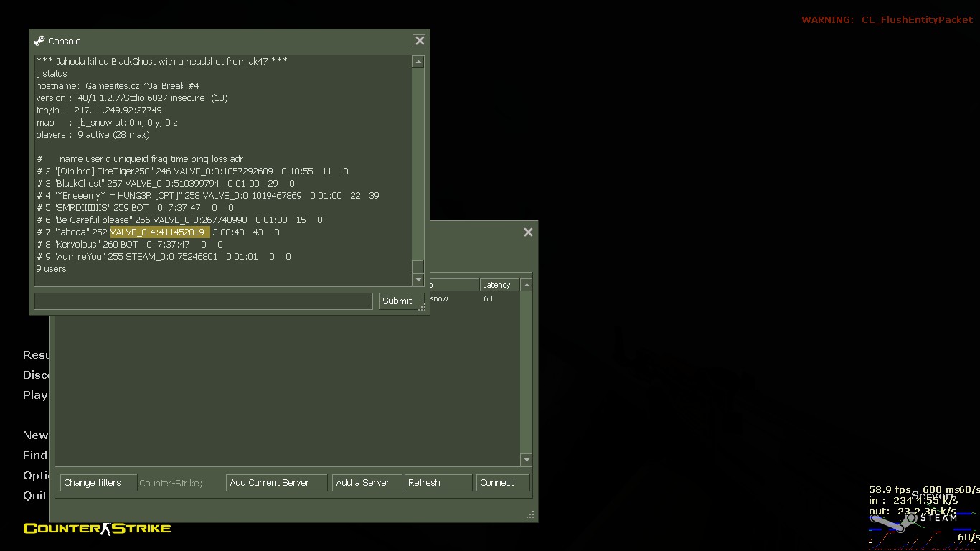
Task: Click the Quit menu item
Action: (35, 495)
